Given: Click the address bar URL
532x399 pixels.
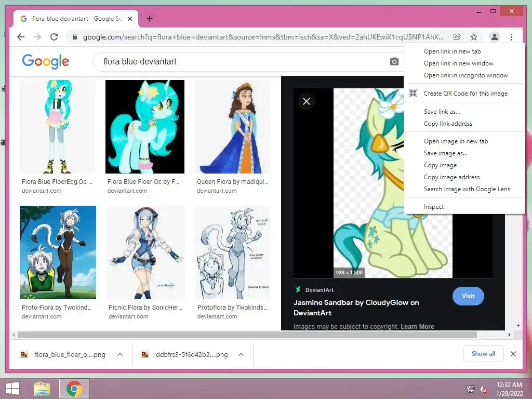Looking at the screenshot, I should click(263, 37).
